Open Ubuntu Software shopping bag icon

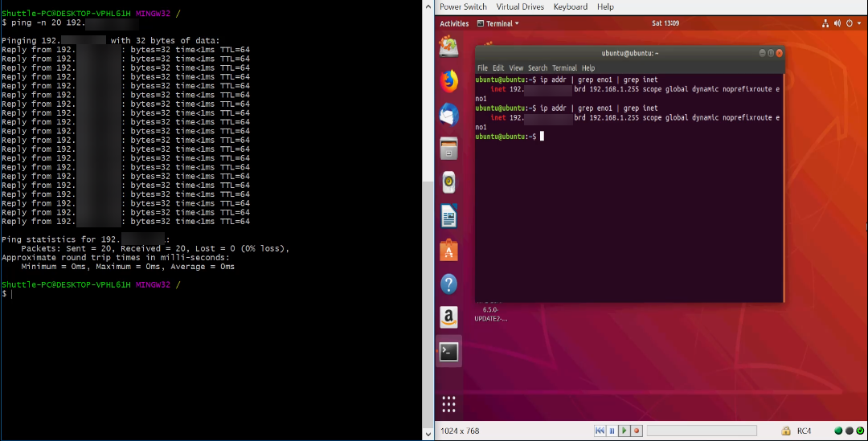(x=449, y=250)
